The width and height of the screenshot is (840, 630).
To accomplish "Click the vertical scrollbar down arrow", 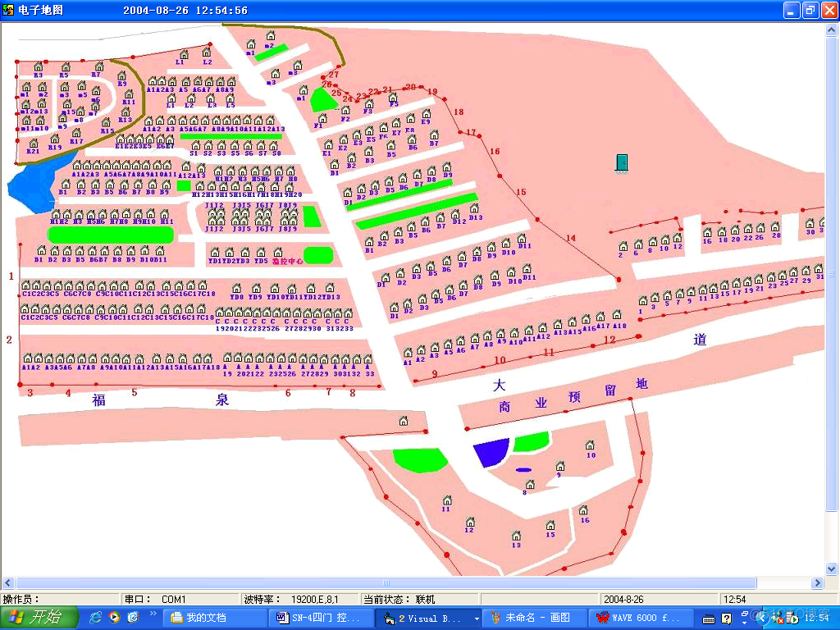I will [x=832, y=569].
